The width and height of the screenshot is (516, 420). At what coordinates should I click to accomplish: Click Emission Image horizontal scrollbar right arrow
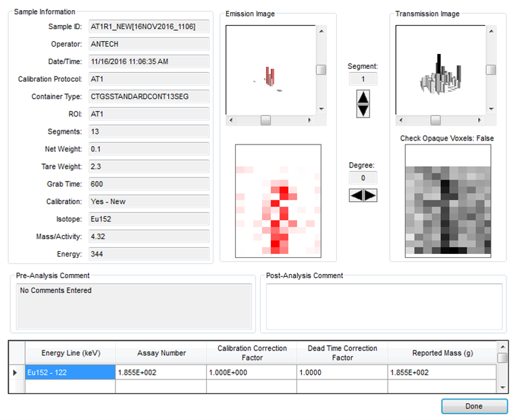[x=309, y=120]
